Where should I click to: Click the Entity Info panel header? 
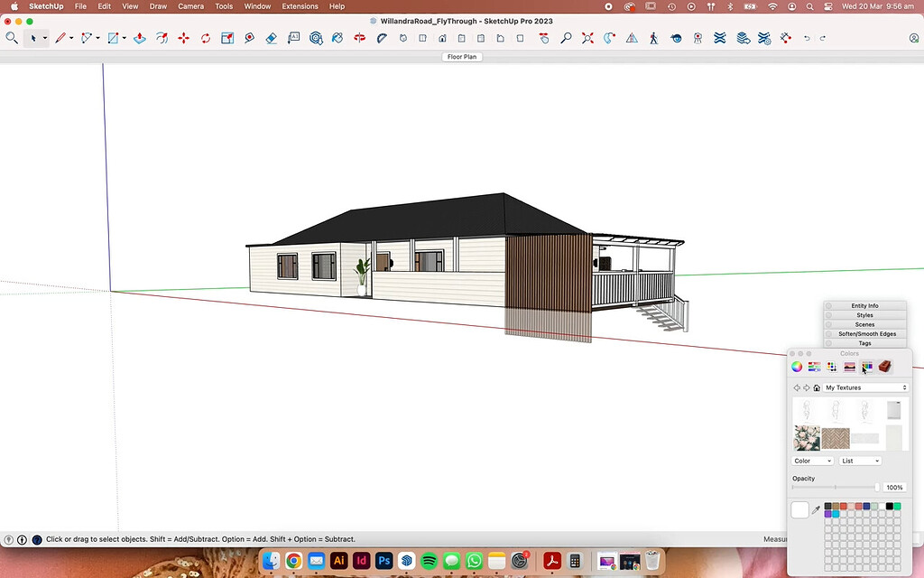tap(864, 305)
